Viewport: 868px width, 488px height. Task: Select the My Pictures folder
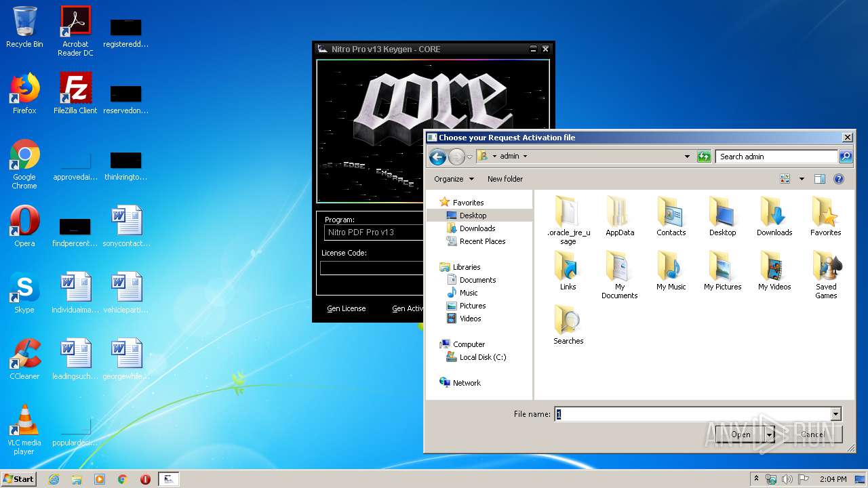pyautogui.click(x=723, y=270)
